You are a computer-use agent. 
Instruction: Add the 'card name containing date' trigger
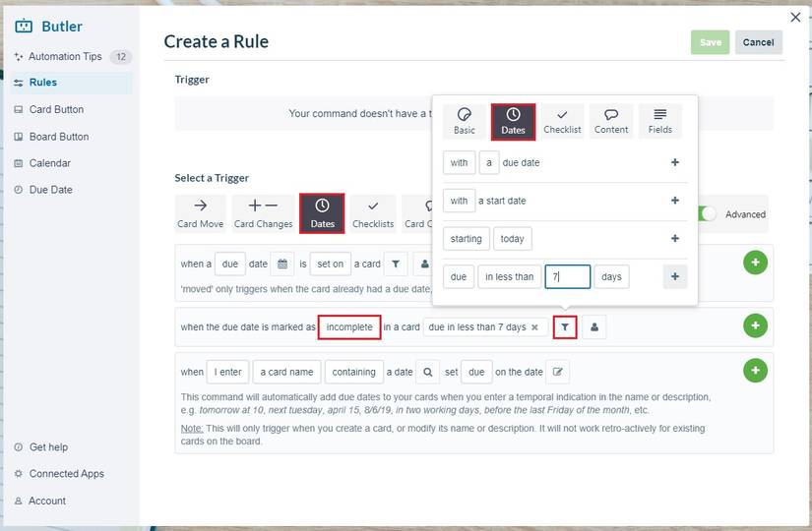point(755,371)
